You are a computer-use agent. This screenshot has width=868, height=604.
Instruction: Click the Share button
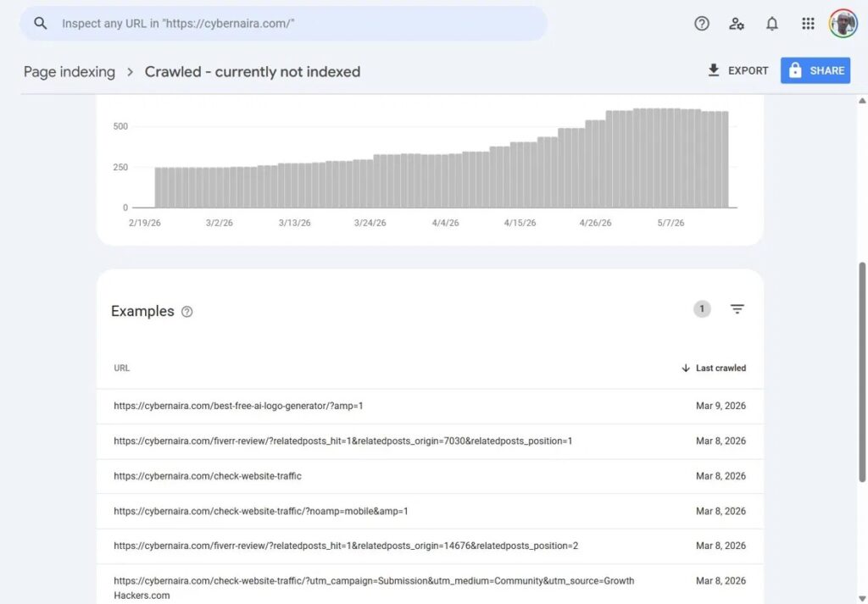[815, 71]
